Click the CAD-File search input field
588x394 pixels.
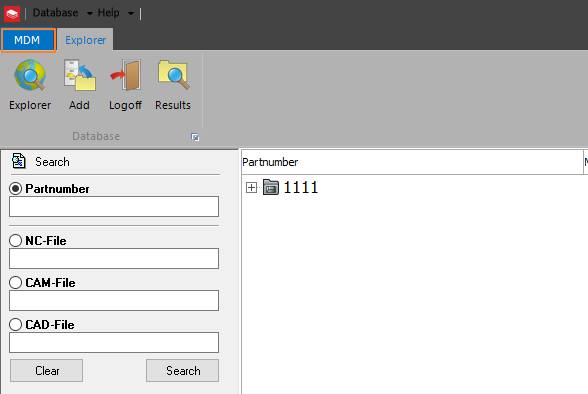pyautogui.click(x=114, y=342)
